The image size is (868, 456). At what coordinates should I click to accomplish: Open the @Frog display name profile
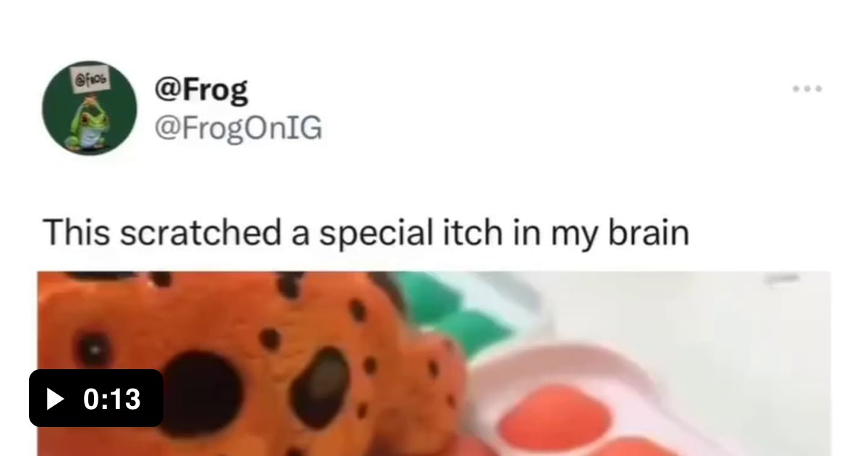[200, 90]
